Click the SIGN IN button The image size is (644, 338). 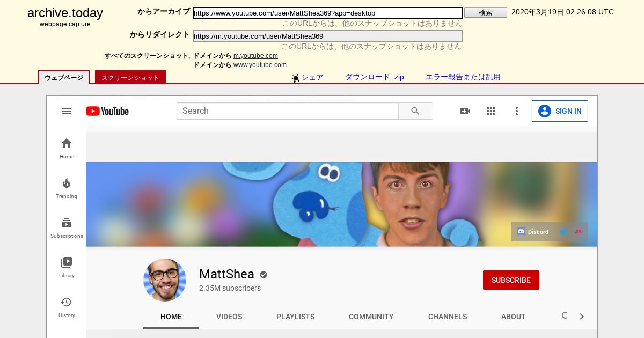coord(560,111)
